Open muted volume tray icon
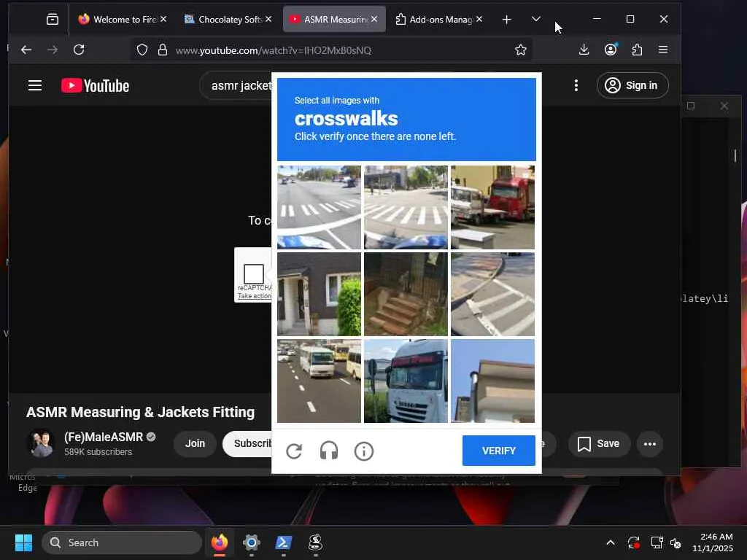Image resolution: width=747 pixels, height=560 pixels. pos(676,542)
